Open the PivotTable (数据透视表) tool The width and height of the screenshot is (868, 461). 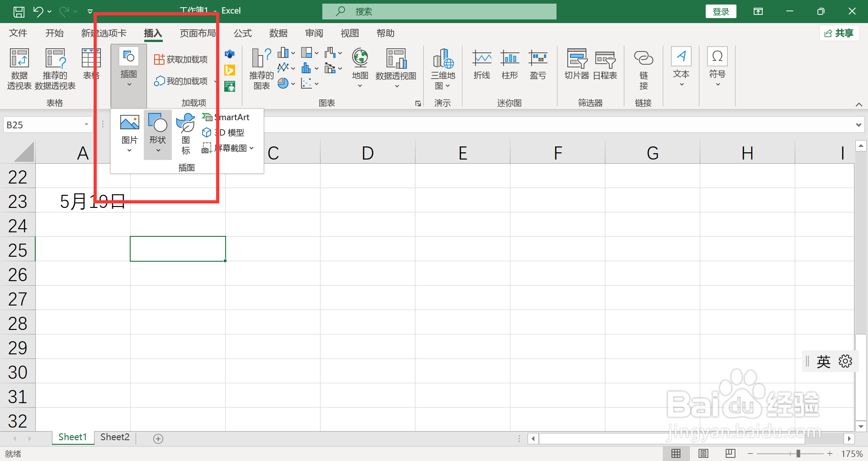[x=19, y=69]
